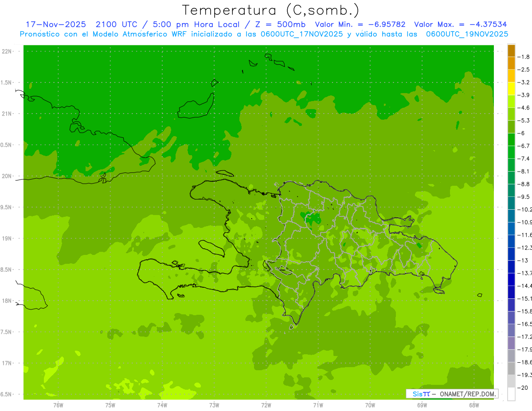Pick the swatch between -3.2 and -3.9 labels
This screenshot has width=532, height=411.
point(511,89)
